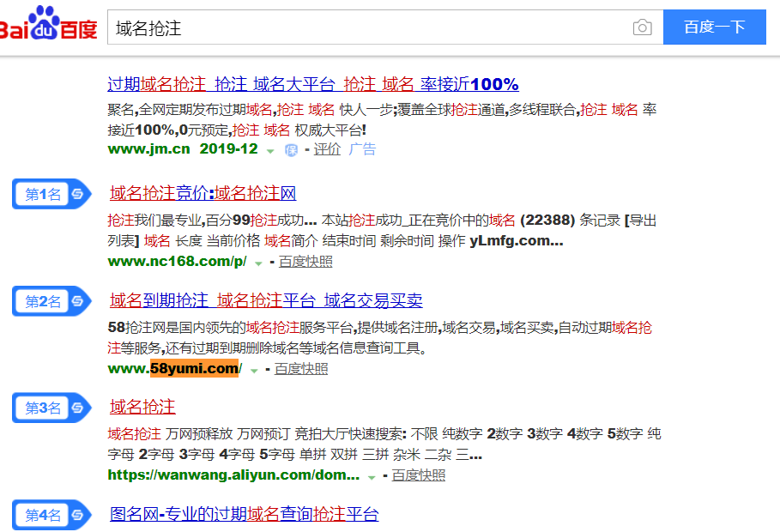Screen dimensions: 780x532
Task: Open result 域名到期抢注_域名抢注平台_域名交易买卖
Action: (x=266, y=300)
